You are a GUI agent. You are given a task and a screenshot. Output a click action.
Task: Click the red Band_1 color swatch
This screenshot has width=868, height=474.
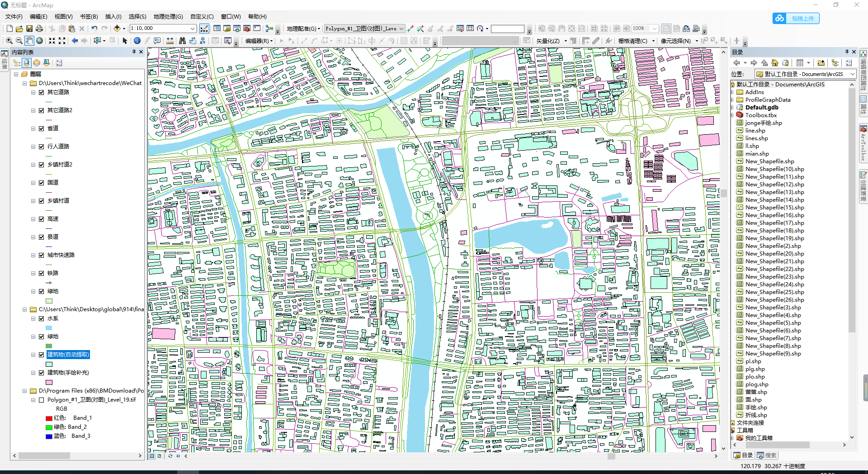(49, 418)
